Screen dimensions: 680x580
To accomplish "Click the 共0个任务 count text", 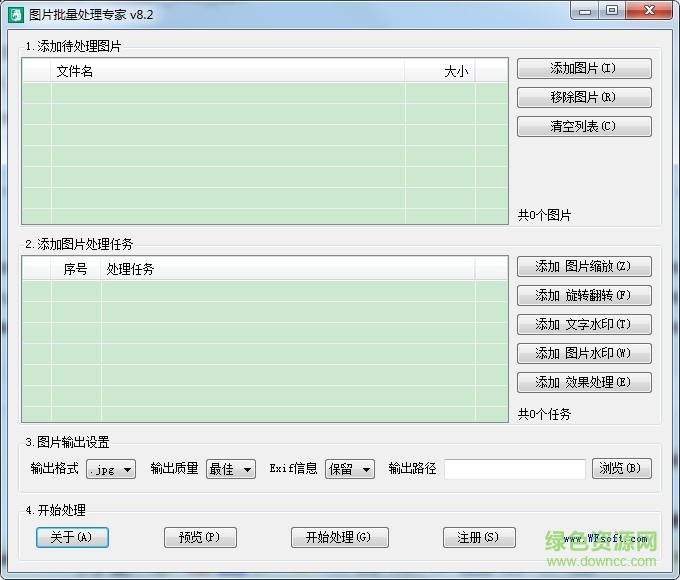I will point(544,414).
